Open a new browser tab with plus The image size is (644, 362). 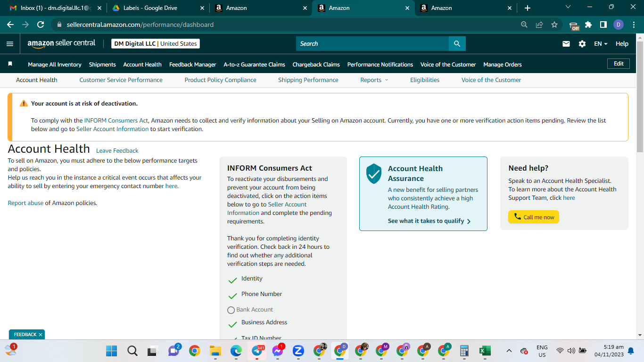(528, 8)
